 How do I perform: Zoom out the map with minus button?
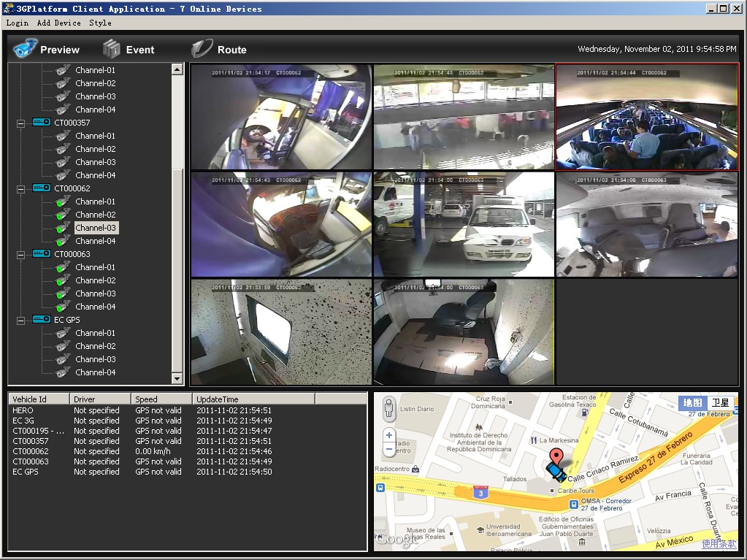[x=388, y=448]
